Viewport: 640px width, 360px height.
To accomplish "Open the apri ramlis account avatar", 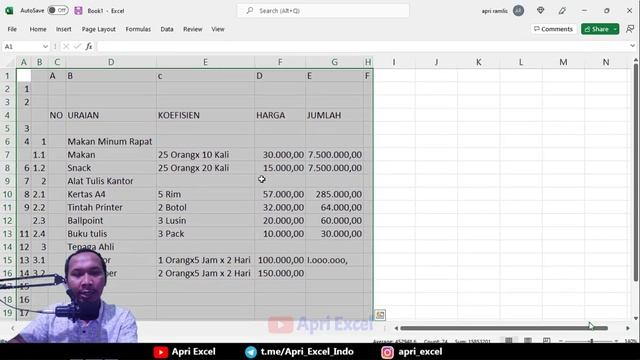I will (x=518, y=11).
